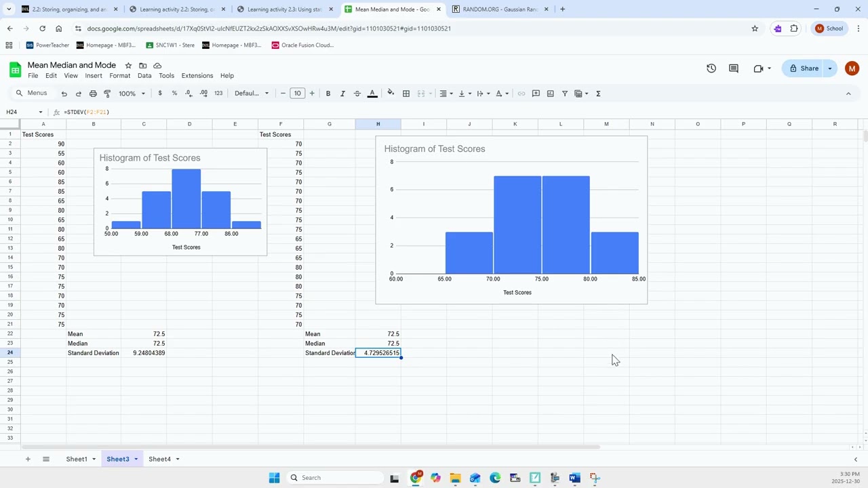
Task: Open the Functions sigma menu
Action: [x=598, y=94]
